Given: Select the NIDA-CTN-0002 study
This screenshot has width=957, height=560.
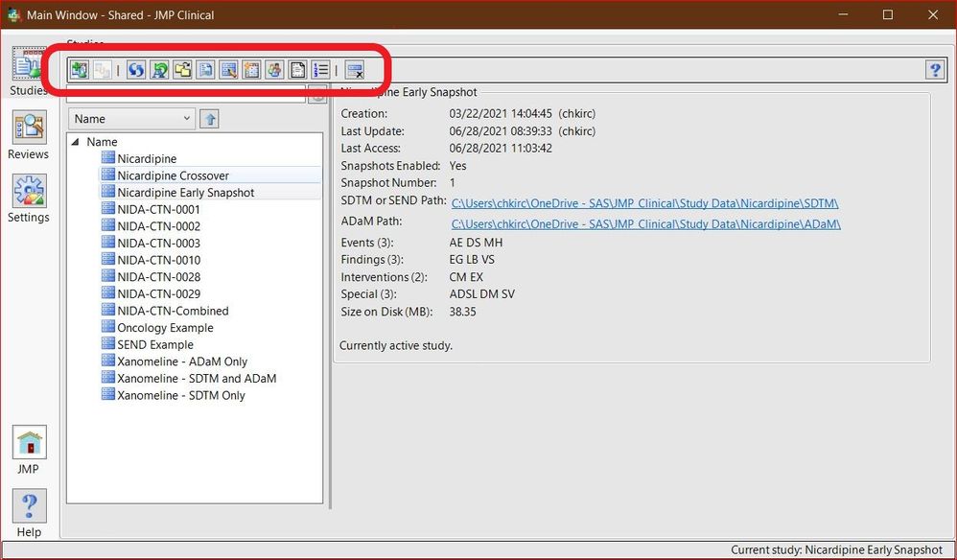Looking at the screenshot, I should pos(158,226).
